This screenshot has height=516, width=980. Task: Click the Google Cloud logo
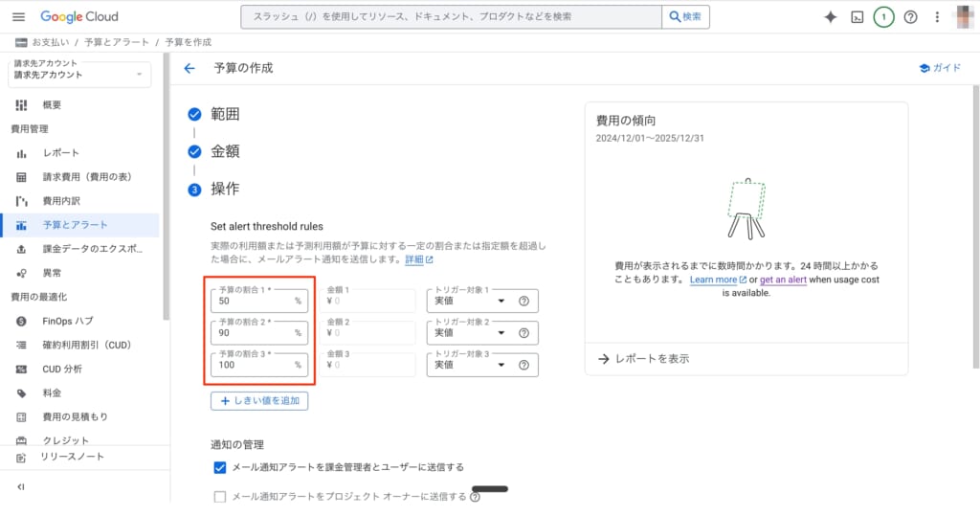tap(79, 17)
